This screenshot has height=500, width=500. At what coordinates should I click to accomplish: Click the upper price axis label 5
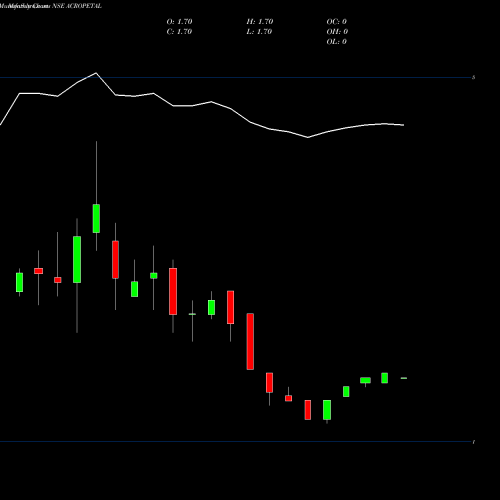point(473,77)
